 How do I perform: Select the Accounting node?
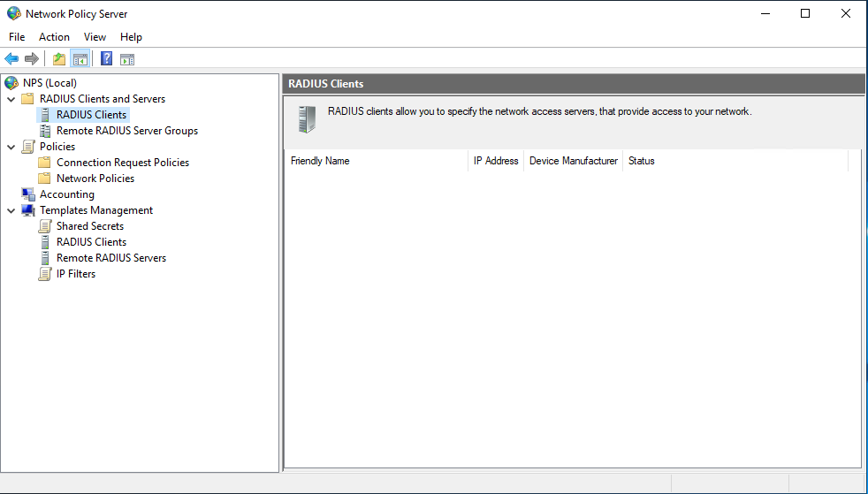point(67,194)
